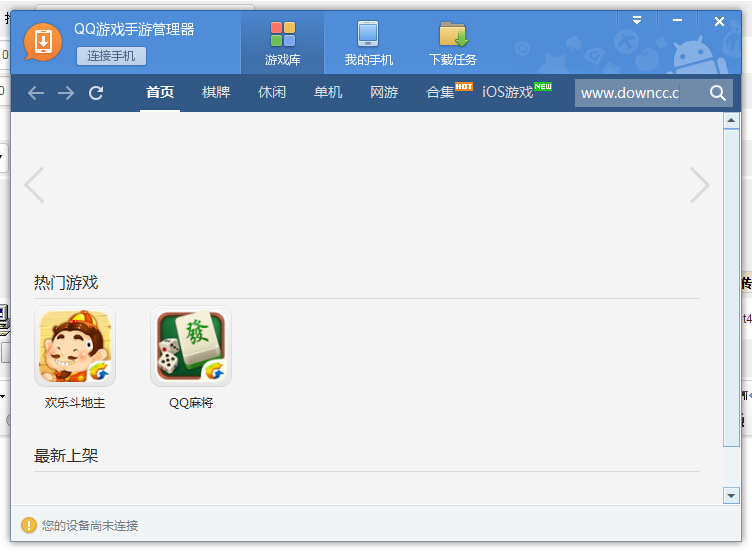Select the 棋牌 category menu item

click(x=216, y=92)
